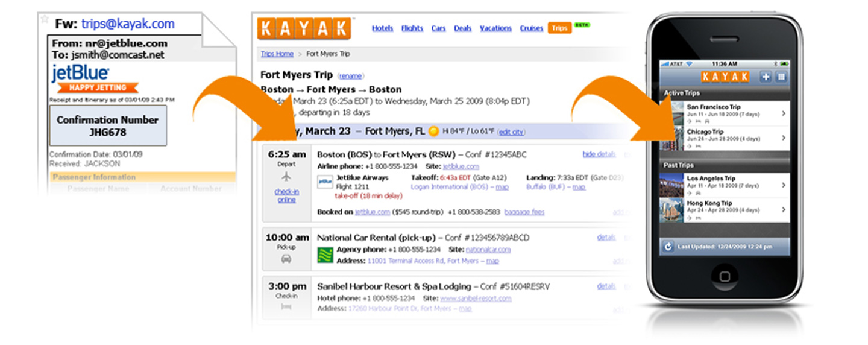This screenshot has height=345, width=868.
Task: Click jetblue.com link after Booked on
Action: (372, 212)
